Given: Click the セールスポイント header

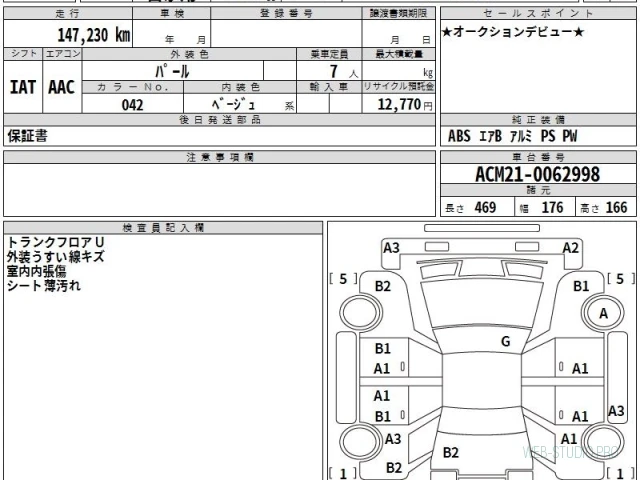Looking at the screenshot, I should (538, 13).
